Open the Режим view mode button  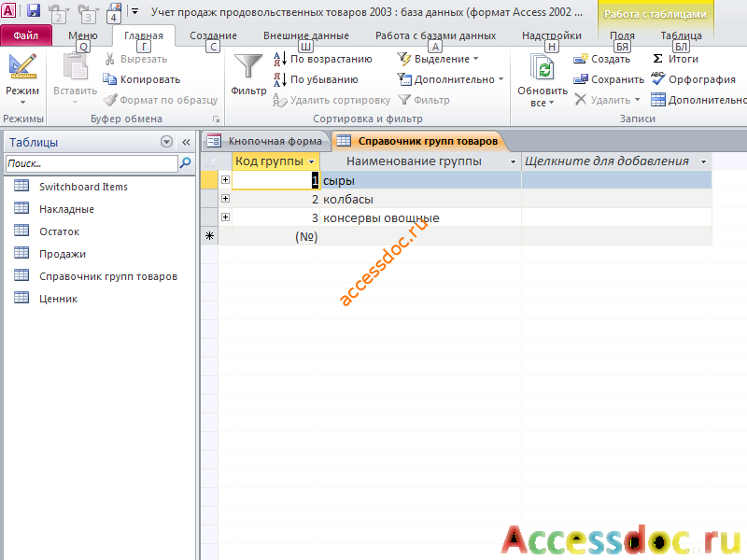[x=22, y=78]
